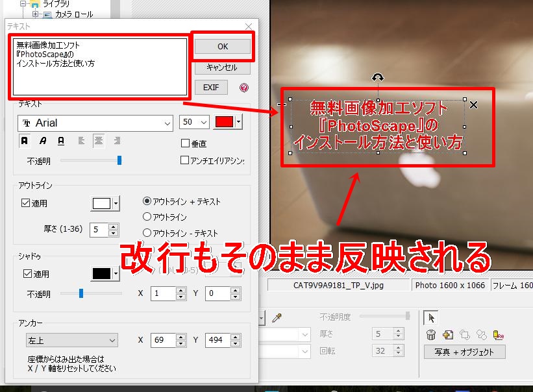
Task: Pick the eyedropper tool in the main panel
Action: tap(277, 318)
